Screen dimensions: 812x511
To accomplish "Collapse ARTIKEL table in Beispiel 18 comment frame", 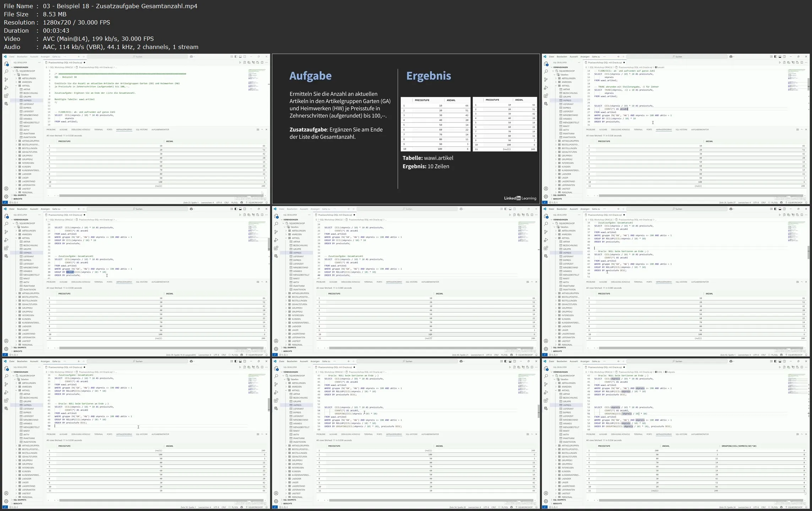I will tap(16, 86).
